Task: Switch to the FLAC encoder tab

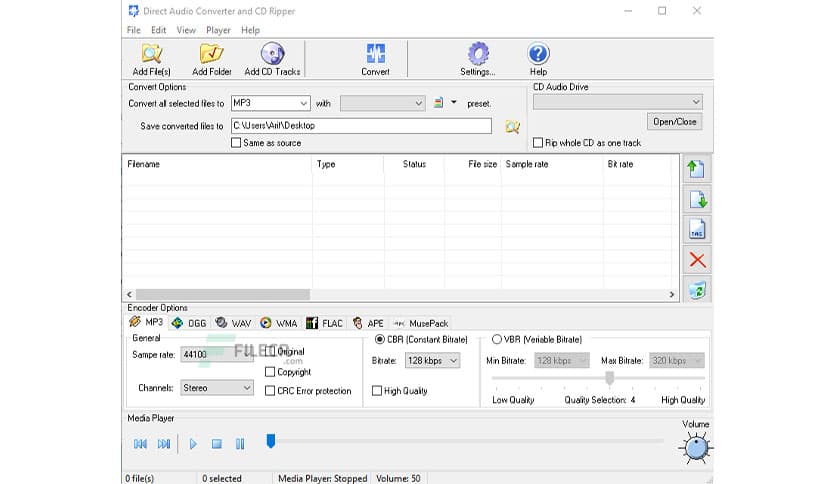Action: point(325,323)
